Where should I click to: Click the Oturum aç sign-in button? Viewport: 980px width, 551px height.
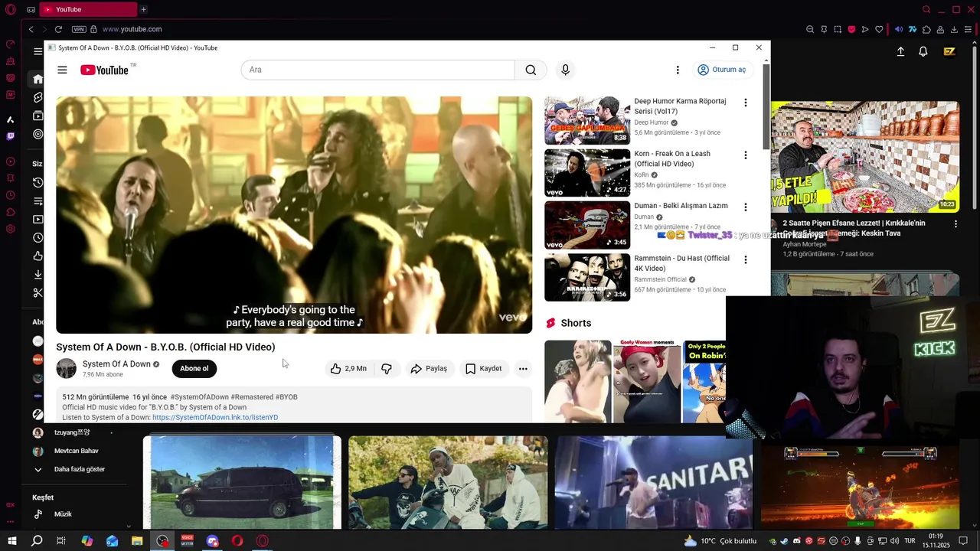pos(721,70)
